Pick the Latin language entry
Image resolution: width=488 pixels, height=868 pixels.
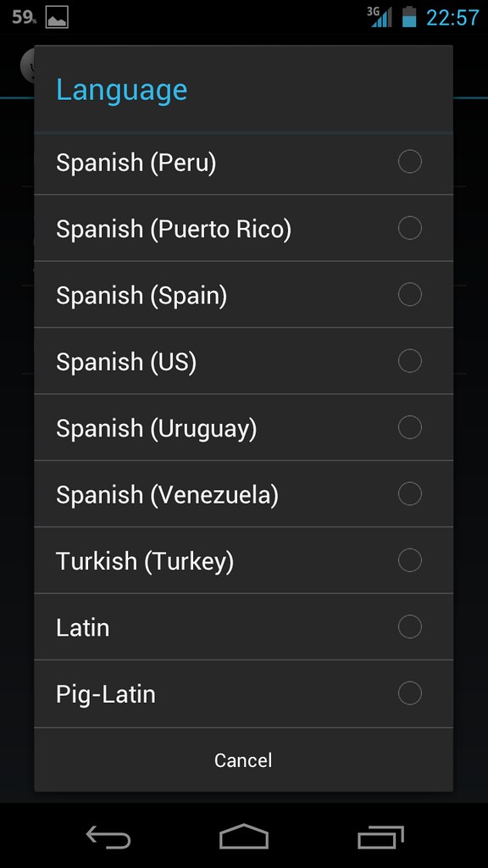pos(243,626)
